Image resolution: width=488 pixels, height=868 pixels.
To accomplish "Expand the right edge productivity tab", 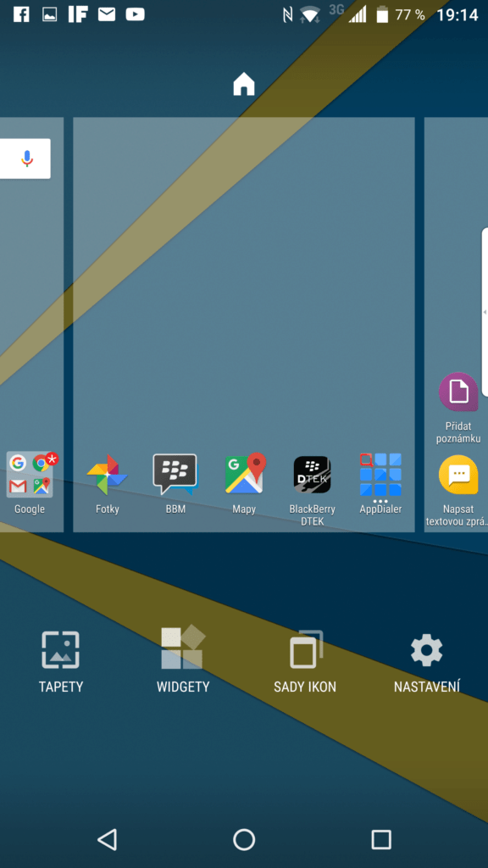I will click(x=485, y=312).
